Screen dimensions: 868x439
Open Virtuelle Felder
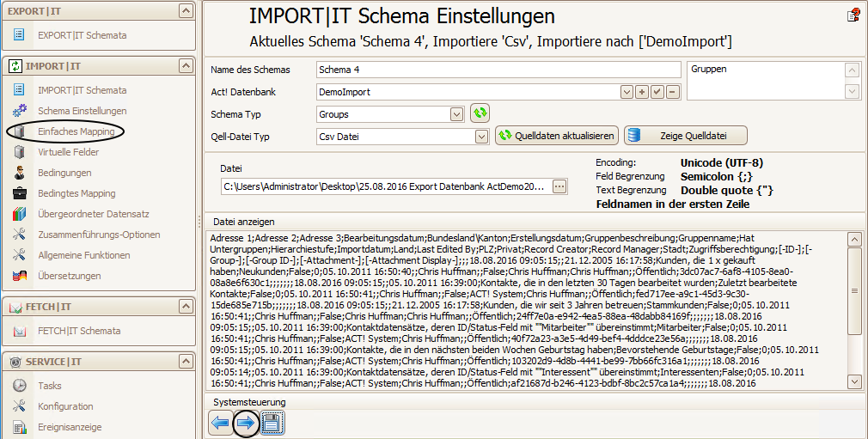[x=68, y=152]
